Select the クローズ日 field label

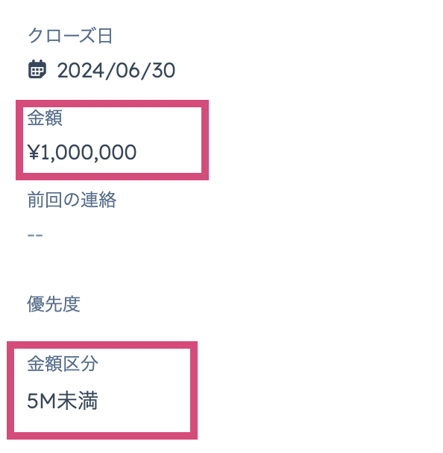(x=70, y=36)
